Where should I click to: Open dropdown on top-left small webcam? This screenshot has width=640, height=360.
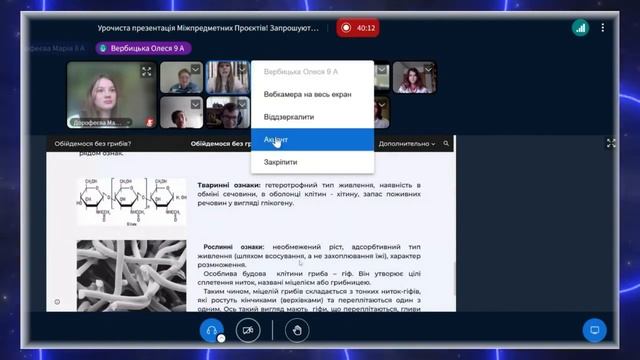click(x=196, y=70)
